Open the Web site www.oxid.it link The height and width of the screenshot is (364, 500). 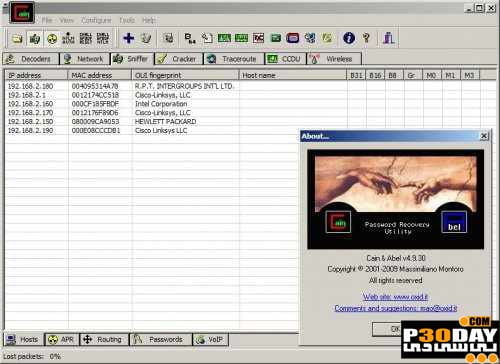(395, 297)
